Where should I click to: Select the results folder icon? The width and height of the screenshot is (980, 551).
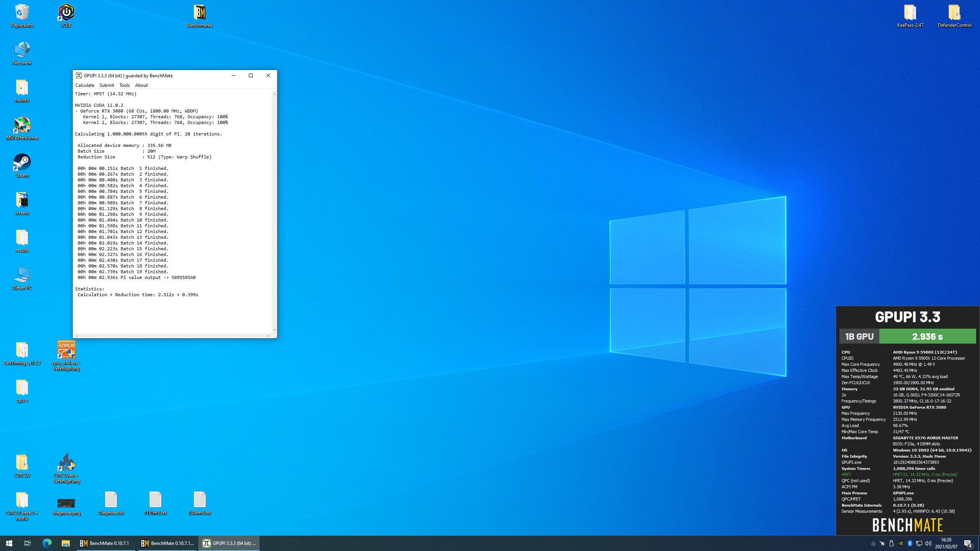(x=22, y=240)
